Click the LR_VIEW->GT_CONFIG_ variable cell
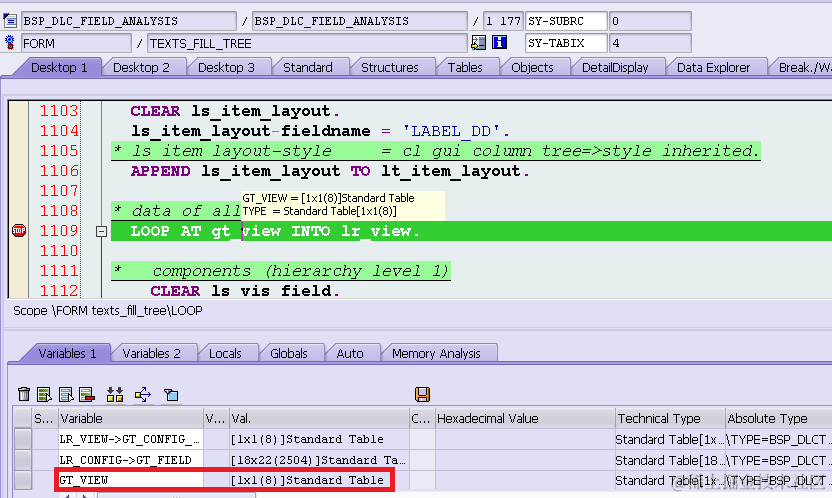This screenshot has width=832, height=498. [131, 439]
